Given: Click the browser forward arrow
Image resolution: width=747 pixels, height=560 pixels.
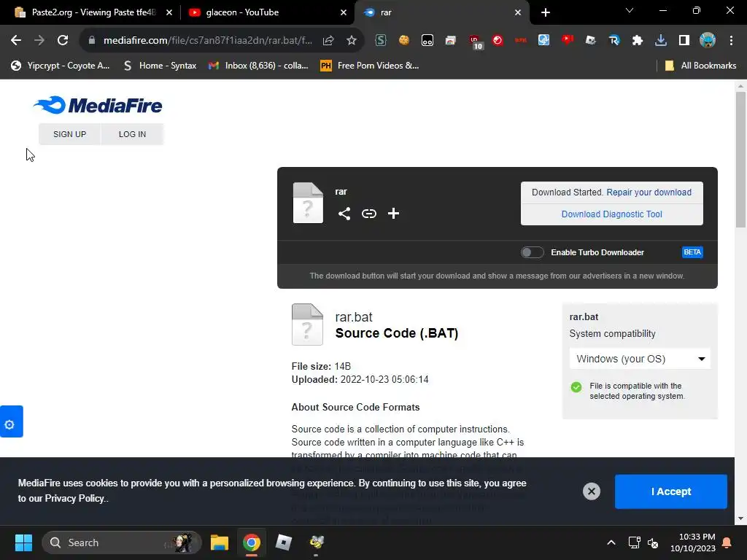Looking at the screenshot, I should click(39, 41).
